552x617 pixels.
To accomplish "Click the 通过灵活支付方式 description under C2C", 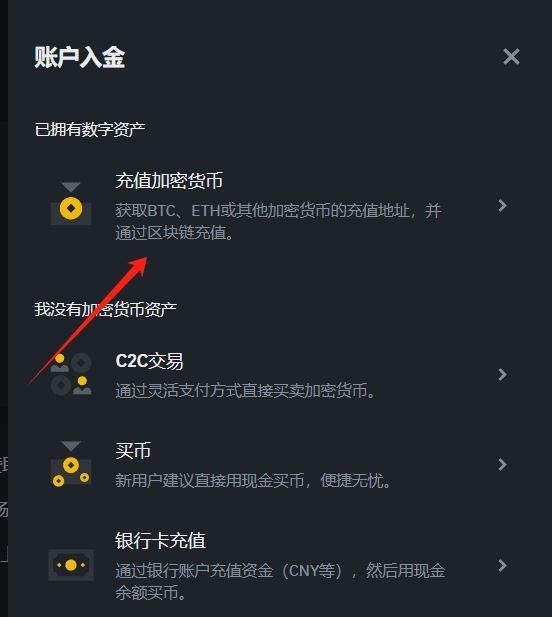I will click(246, 390).
